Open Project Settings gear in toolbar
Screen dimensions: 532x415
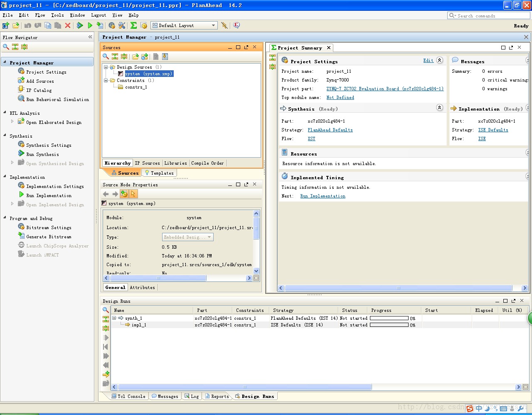pos(112,25)
